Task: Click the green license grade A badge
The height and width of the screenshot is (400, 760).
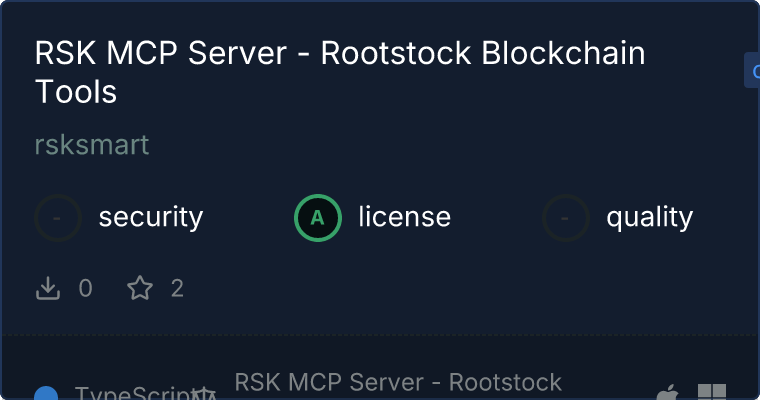Action: click(x=318, y=218)
